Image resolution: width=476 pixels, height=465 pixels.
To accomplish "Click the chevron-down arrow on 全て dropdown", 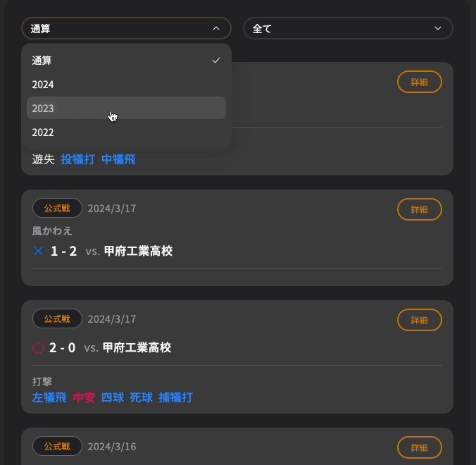I will click(437, 28).
